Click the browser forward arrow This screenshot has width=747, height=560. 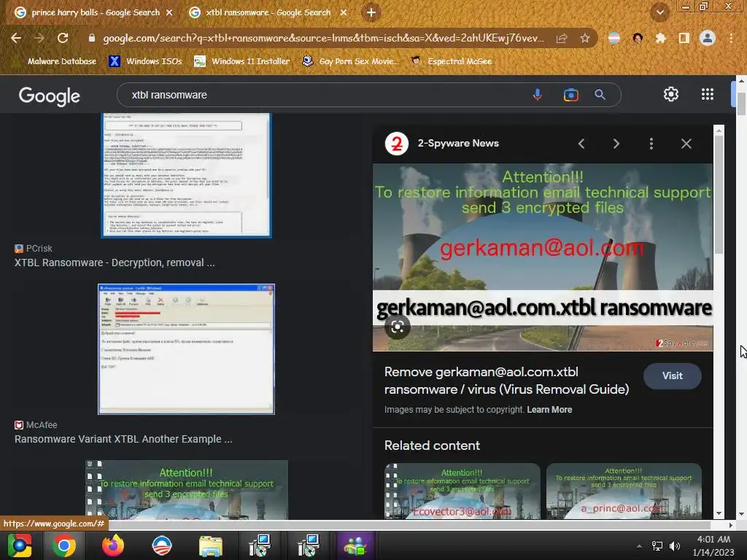pos(39,38)
